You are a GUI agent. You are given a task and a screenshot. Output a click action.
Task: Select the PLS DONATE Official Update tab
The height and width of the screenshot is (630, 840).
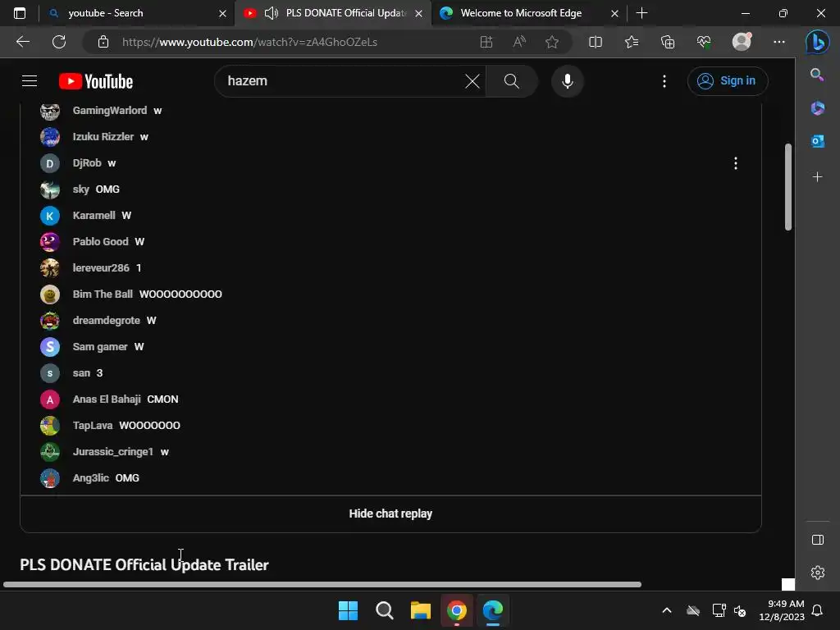(x=333, y=13)
